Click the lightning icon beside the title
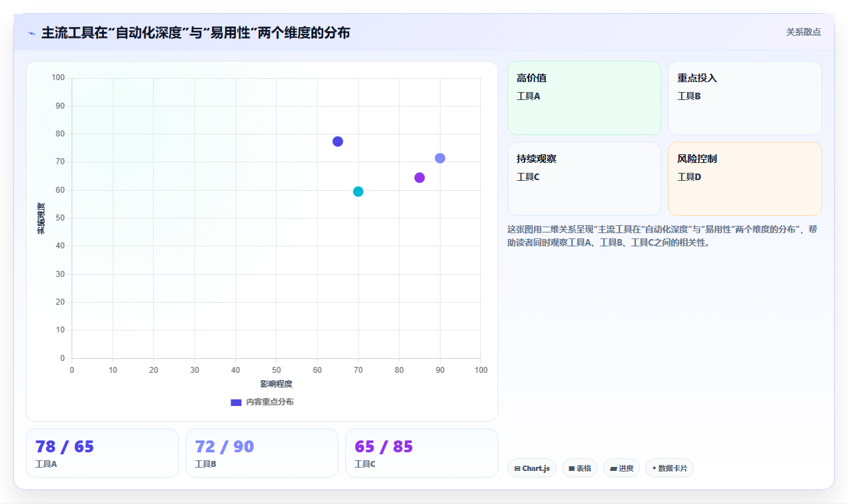 click(32, 33)
